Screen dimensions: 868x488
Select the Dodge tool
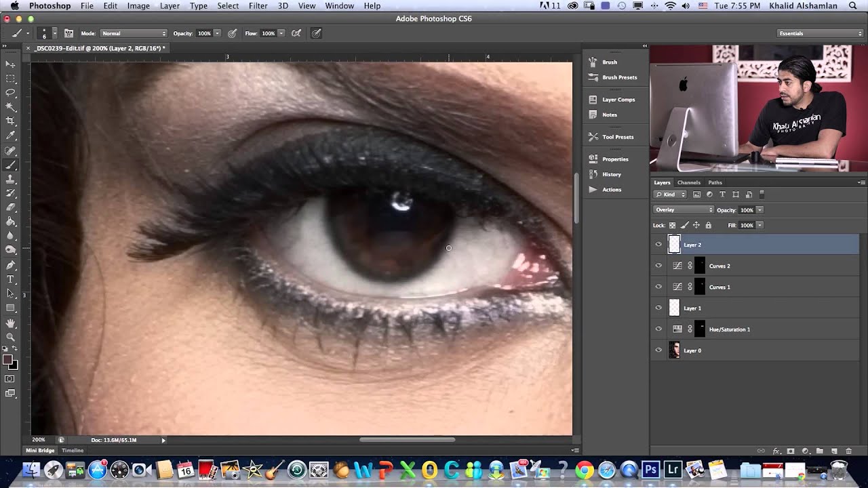click(10, 250)
